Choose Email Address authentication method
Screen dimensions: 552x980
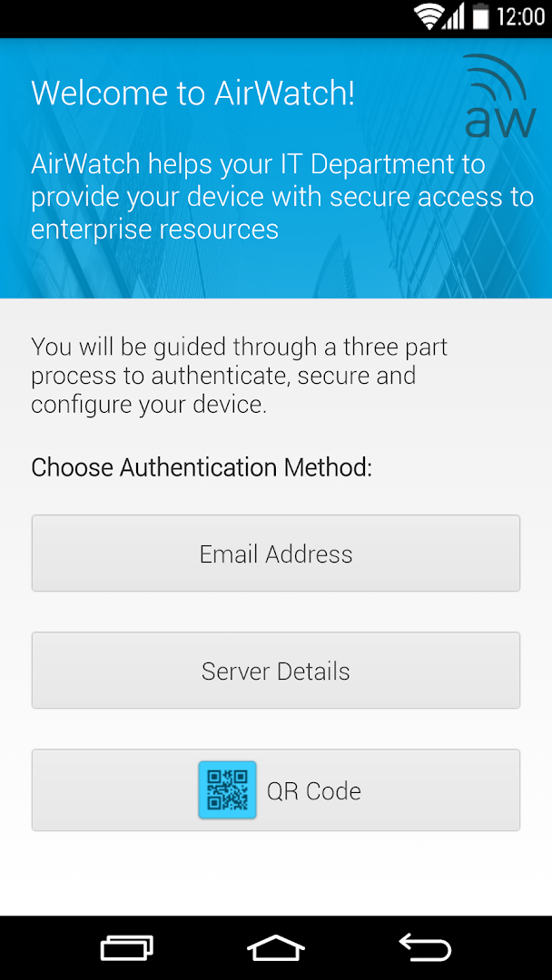[276, 554]
